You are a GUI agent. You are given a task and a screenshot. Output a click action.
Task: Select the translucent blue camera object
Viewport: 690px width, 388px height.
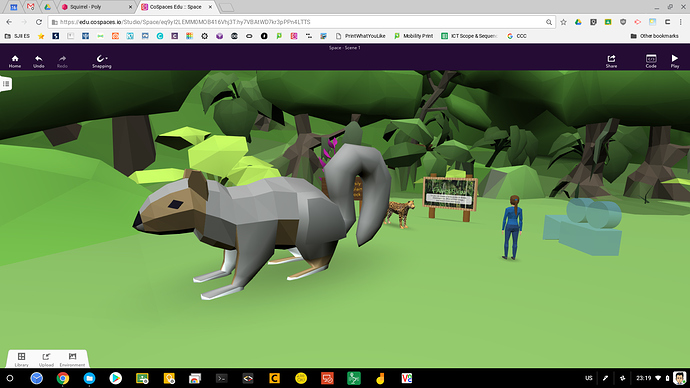pos(583,226)
